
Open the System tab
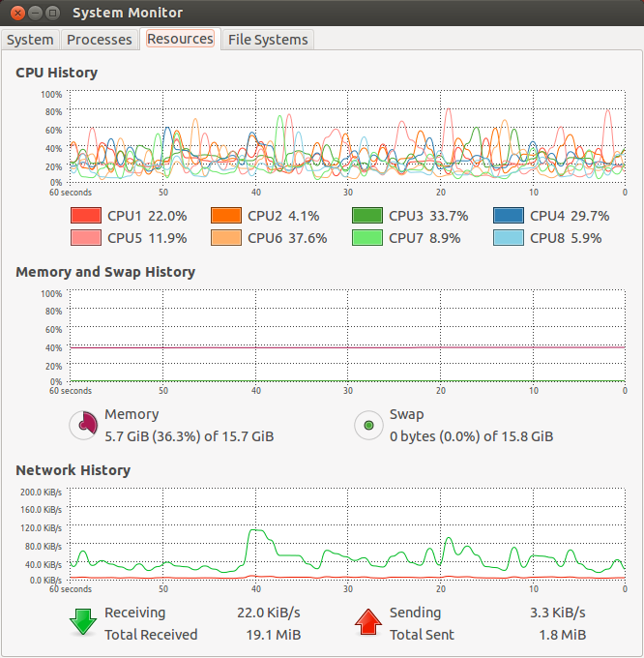click(x=30, y=40)
